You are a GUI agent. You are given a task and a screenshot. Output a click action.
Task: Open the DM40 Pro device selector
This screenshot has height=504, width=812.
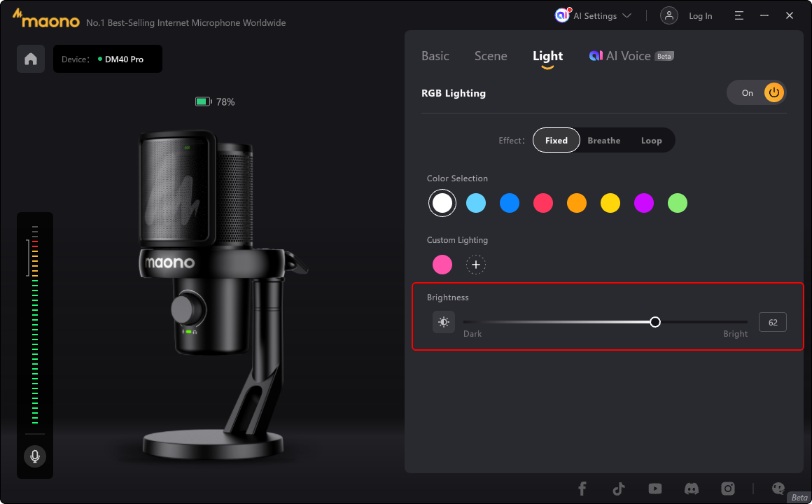pyautogui.click(x=108, y=59)
